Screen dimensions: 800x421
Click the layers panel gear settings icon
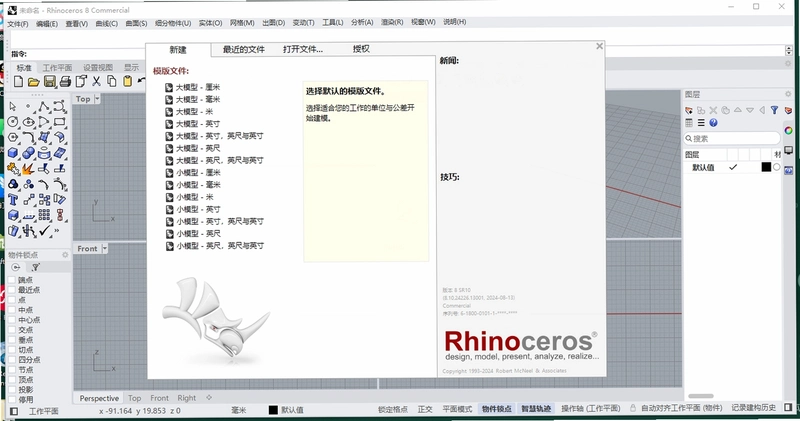(x=788, y=94)
